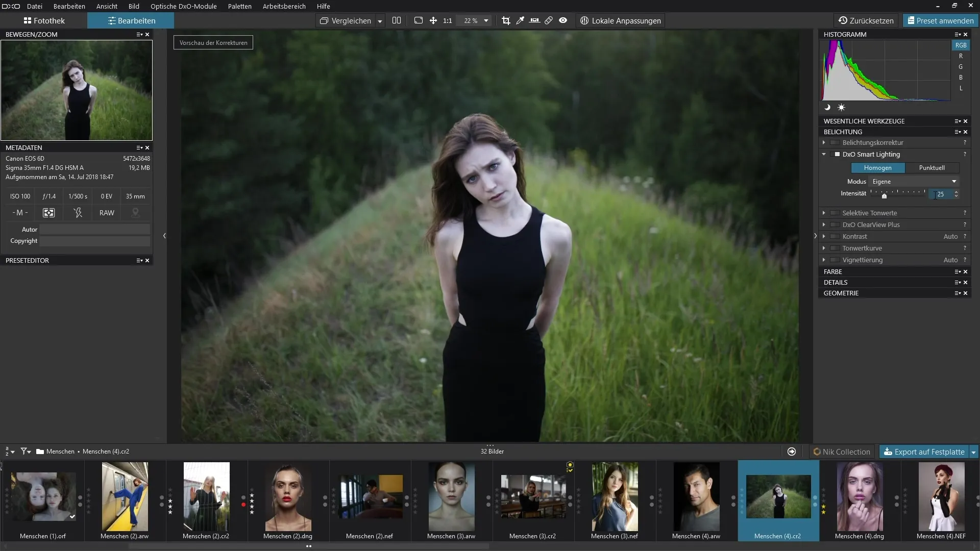Viewport: 980px width, 551px height.
Task: Click the folder icon before Menschen
Action: coord(40,452)
